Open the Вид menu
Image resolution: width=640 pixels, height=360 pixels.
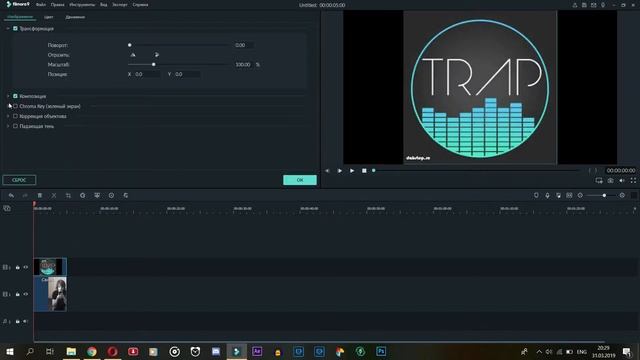[x=104, y=5]
